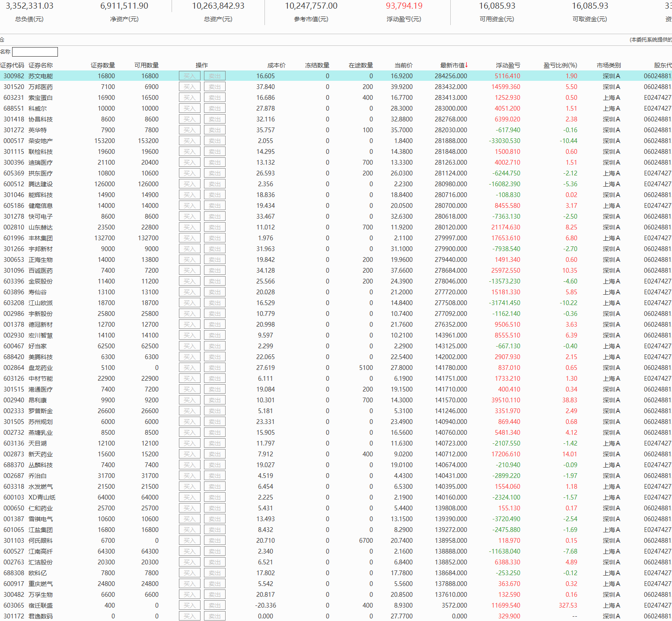Select stock code 603208 江山欧派 row

coord(14,303)
